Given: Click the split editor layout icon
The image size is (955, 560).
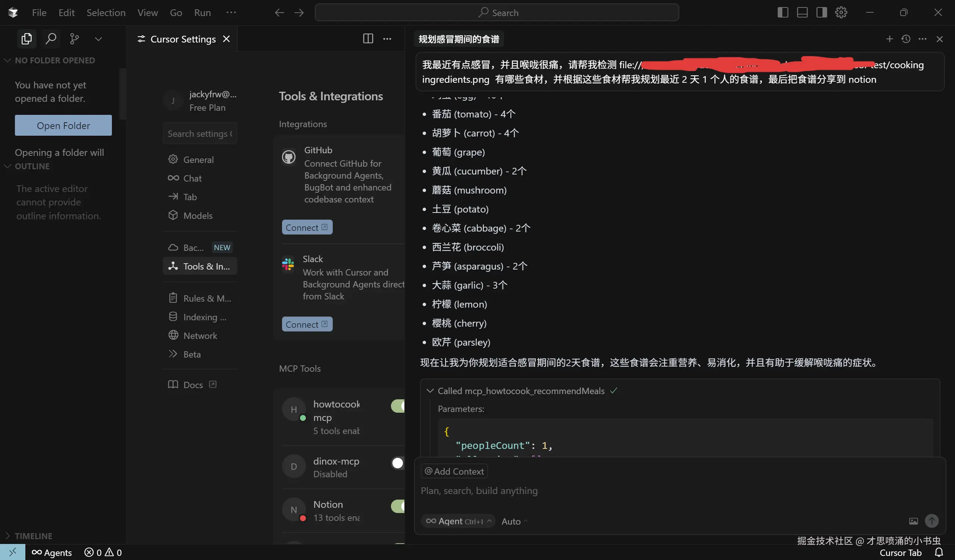Looking at the screenshot, I should click(367, 39).
